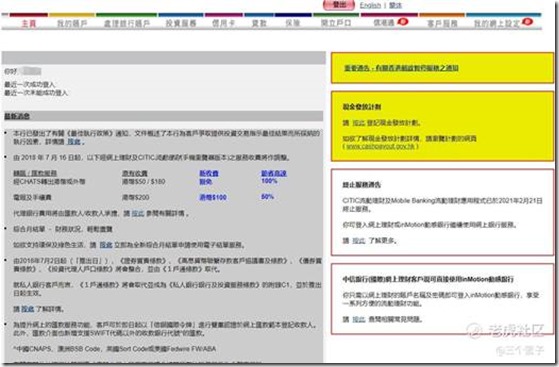Open the 投資服務 tab

pos(181,24)
